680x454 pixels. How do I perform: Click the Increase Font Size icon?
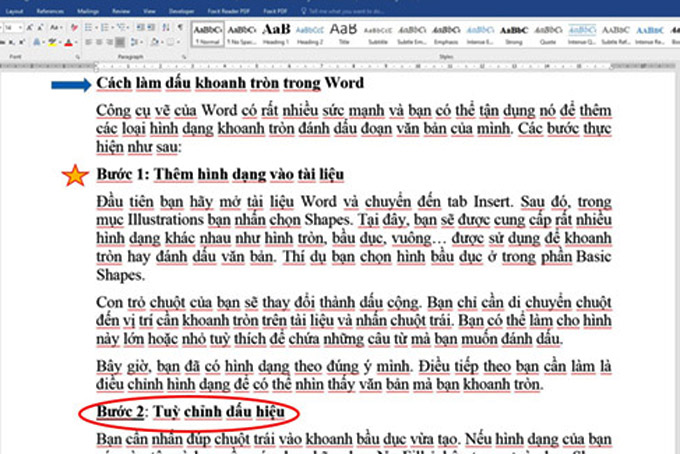pyautogui.click(x=30, y=27)
